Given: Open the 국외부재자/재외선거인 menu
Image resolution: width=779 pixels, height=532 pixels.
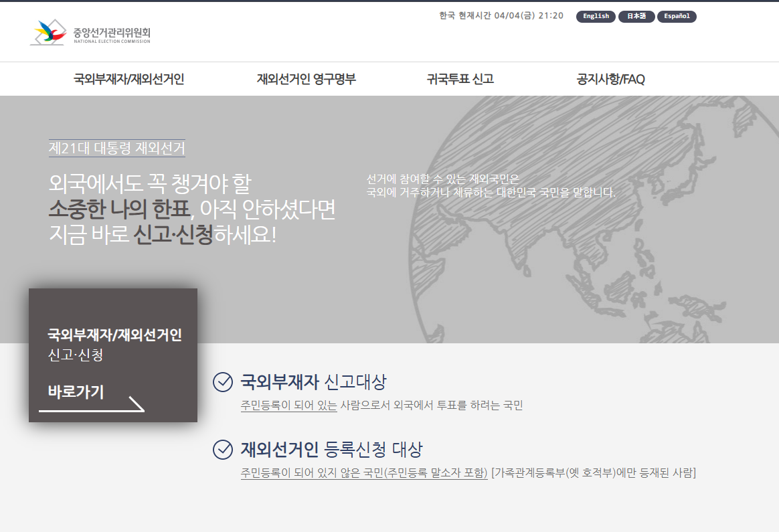Looking at the screenshot, I should [x=128, y=79].
